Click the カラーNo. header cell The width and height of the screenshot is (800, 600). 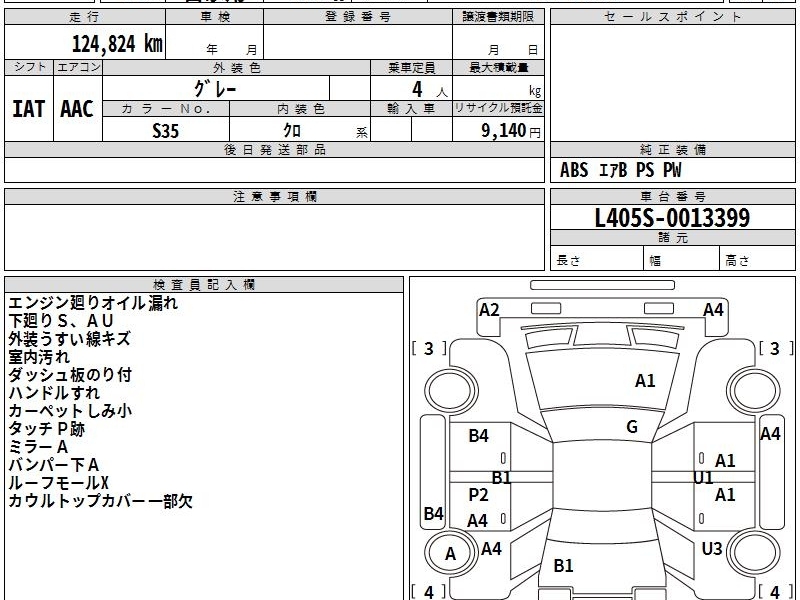(166, 109)
